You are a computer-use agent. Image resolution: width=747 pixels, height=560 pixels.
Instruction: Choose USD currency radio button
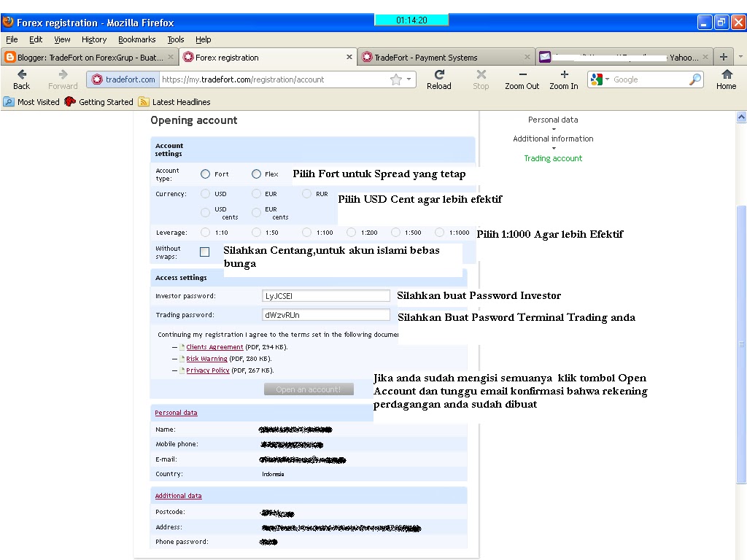(x=205, y=194)
